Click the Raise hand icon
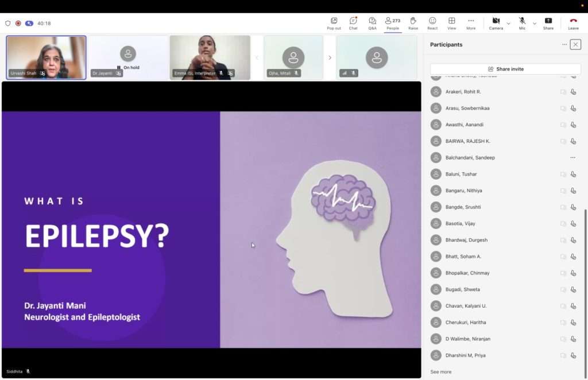 pyautogui.click(x=413, y=23)
